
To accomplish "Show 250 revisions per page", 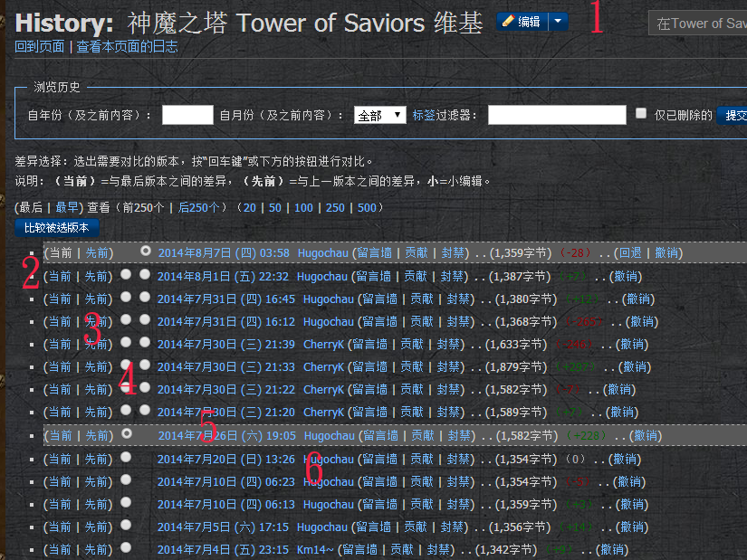I will [335, 207].
